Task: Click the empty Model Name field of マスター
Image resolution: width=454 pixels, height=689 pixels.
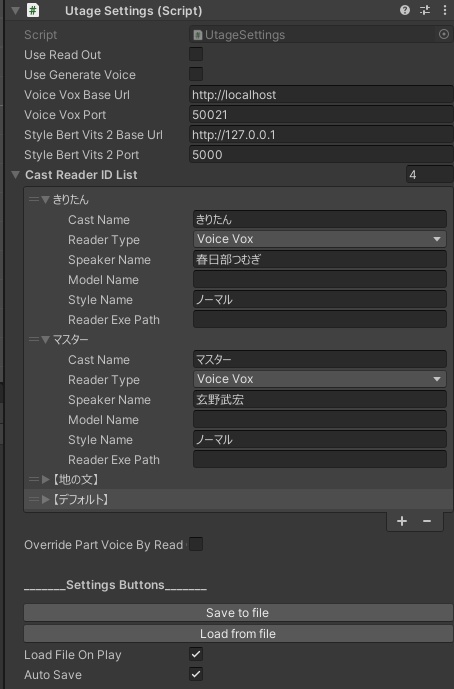Action: point(320,420)
